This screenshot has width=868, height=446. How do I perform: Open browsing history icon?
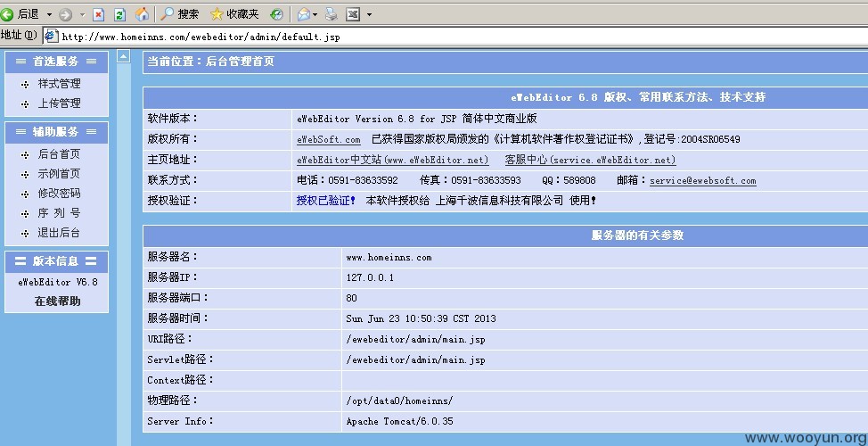click(276, 14)
